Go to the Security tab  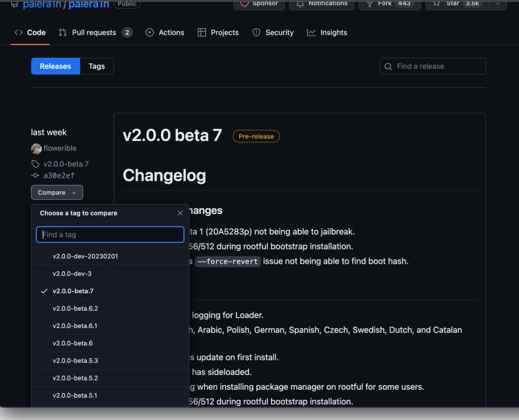(273, 32)
